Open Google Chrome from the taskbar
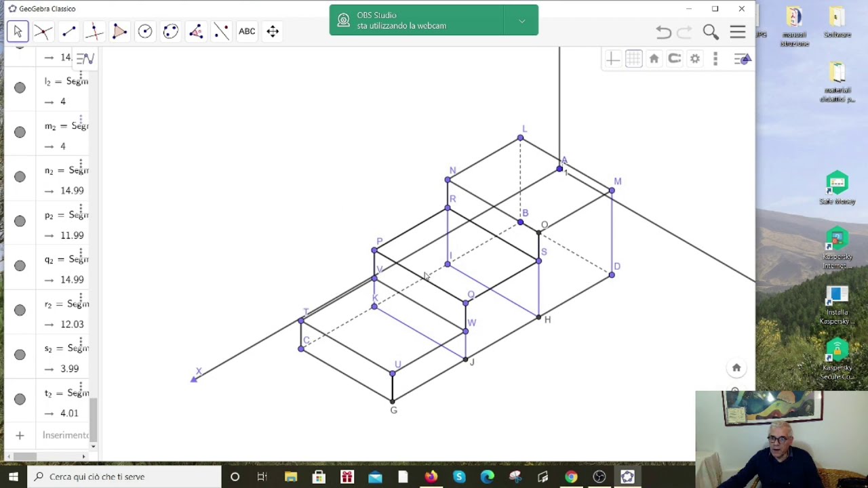The image size is (868, 488). [571, 476]
